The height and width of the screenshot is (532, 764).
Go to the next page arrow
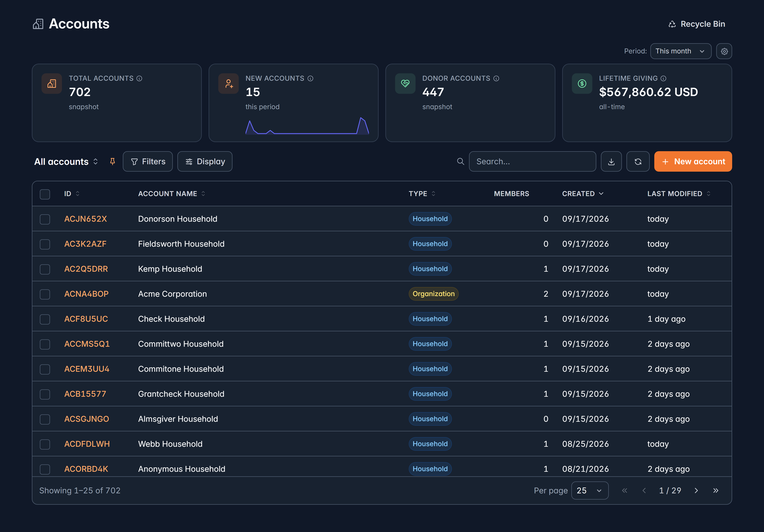click(x=697, y=490)
